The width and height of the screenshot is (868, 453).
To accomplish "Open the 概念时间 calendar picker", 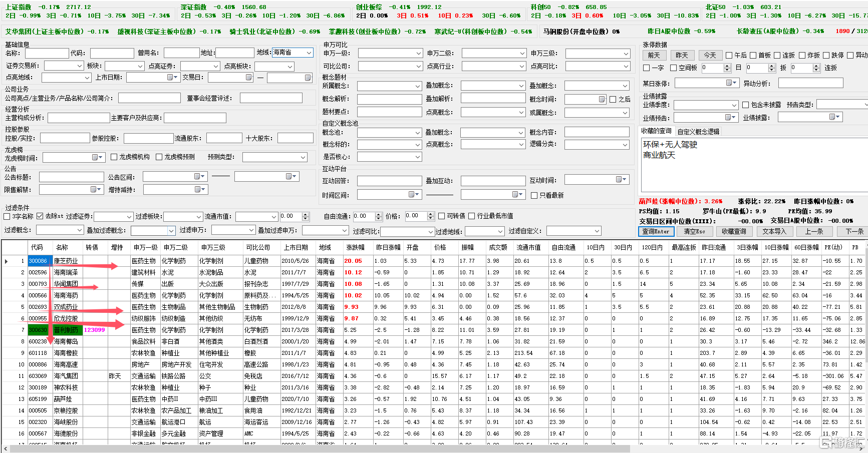I will coord(602,99).
